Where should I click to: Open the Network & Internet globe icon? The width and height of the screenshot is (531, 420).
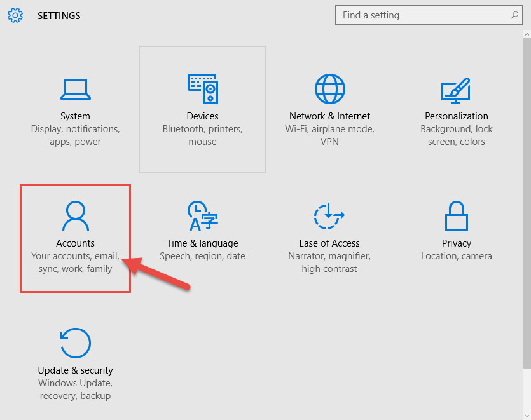click(x=330, y=89)
